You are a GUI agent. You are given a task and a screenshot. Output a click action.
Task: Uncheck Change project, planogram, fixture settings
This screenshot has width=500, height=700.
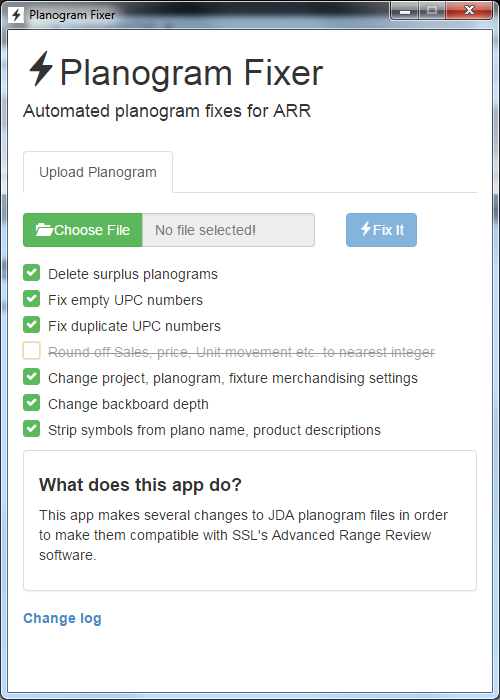click(x=32, y=377)
